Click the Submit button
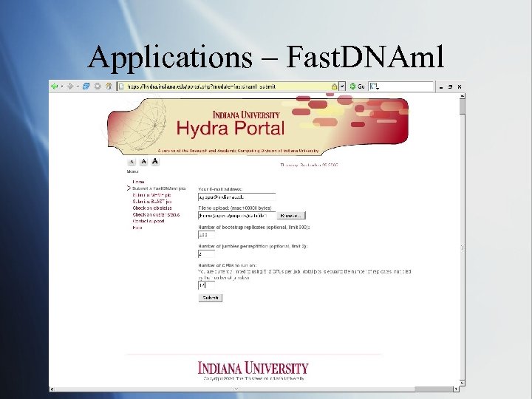 pyautogui.click(x=211, y=298)
